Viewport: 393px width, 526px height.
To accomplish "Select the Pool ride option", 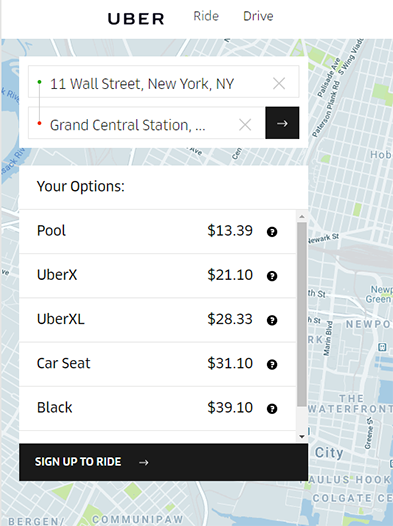I will (158, 231).
